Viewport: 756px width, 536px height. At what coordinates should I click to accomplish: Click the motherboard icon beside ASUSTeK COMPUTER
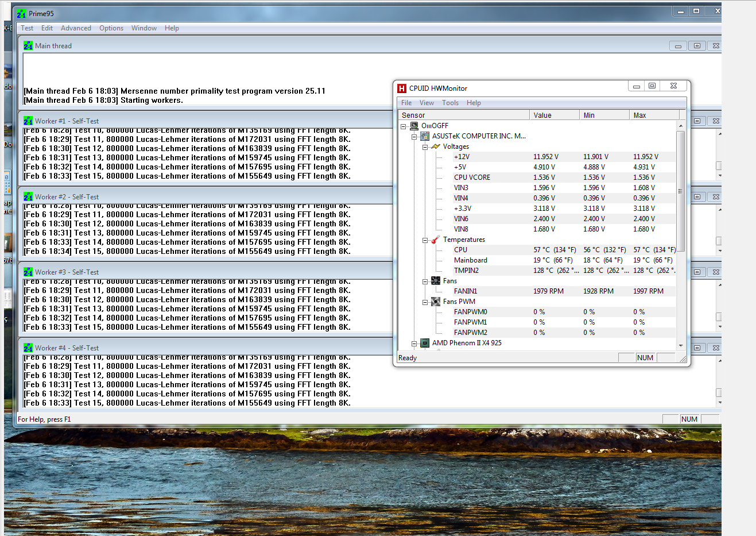425,136
